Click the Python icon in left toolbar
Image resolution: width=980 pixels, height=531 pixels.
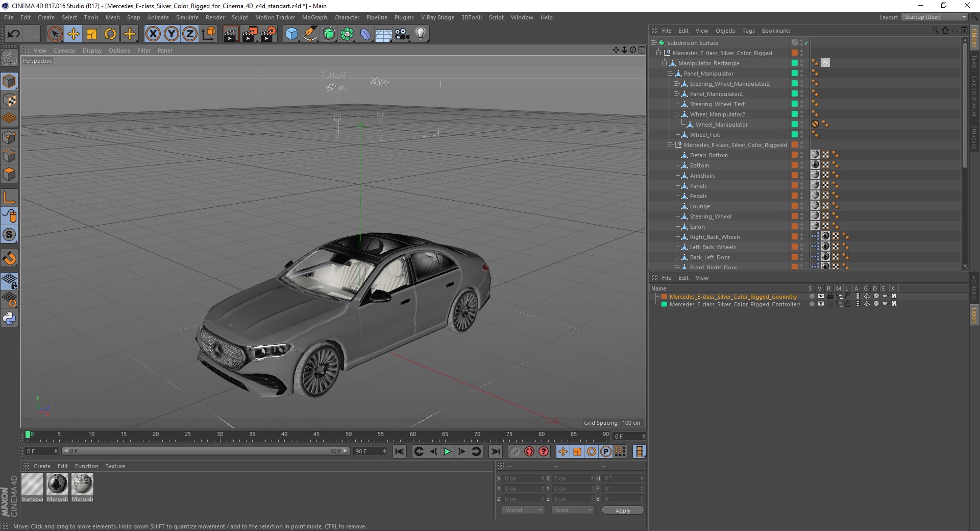9,319
